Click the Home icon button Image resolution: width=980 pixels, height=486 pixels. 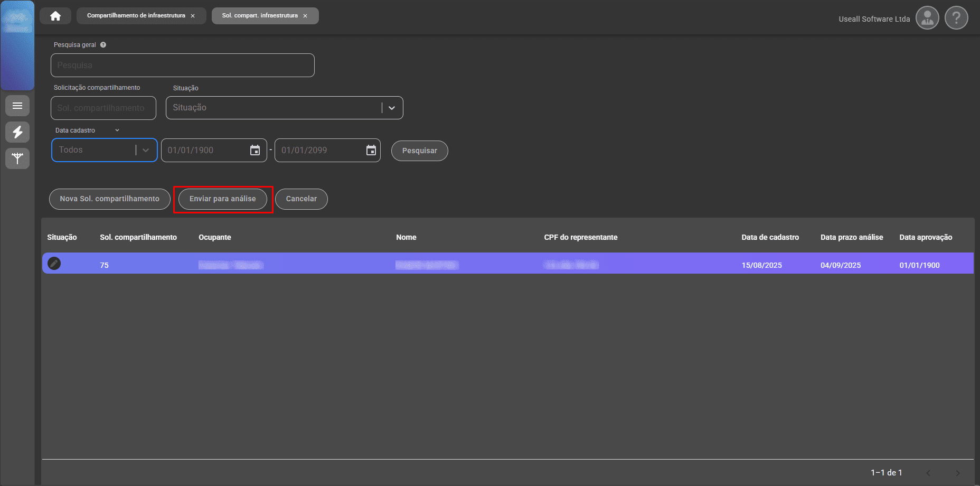pos(55,16)
